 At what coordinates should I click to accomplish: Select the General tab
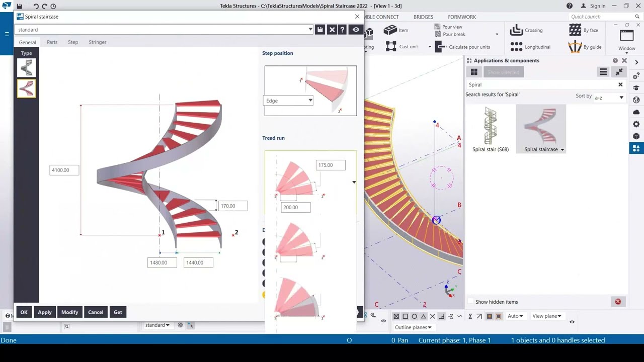coord(28,42)
